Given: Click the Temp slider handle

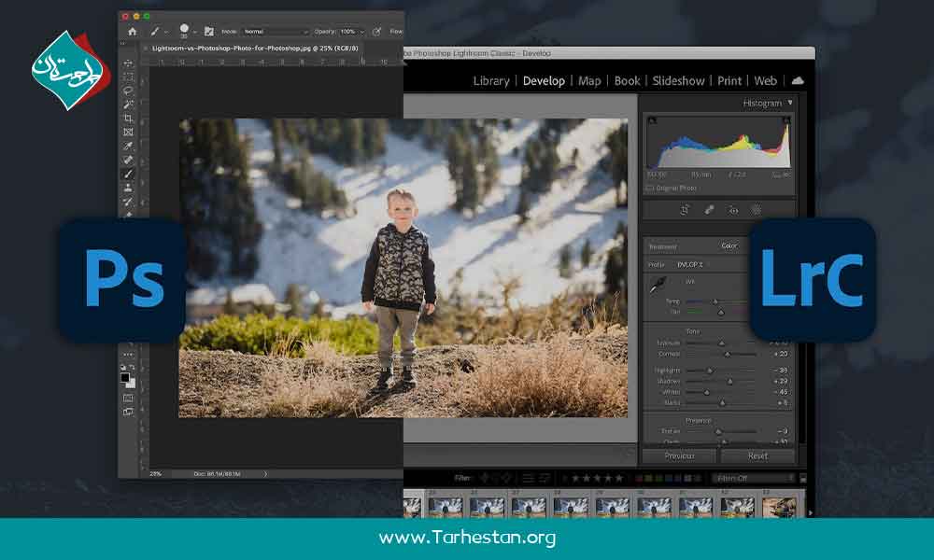Looking at the screenshot, I should [x=715, y=301].
